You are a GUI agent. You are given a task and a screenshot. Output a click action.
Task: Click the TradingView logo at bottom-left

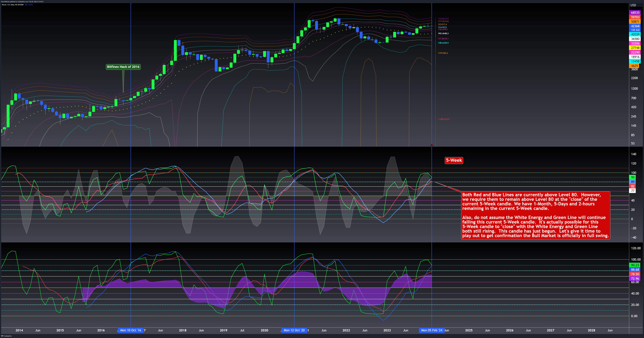(6, 336)
